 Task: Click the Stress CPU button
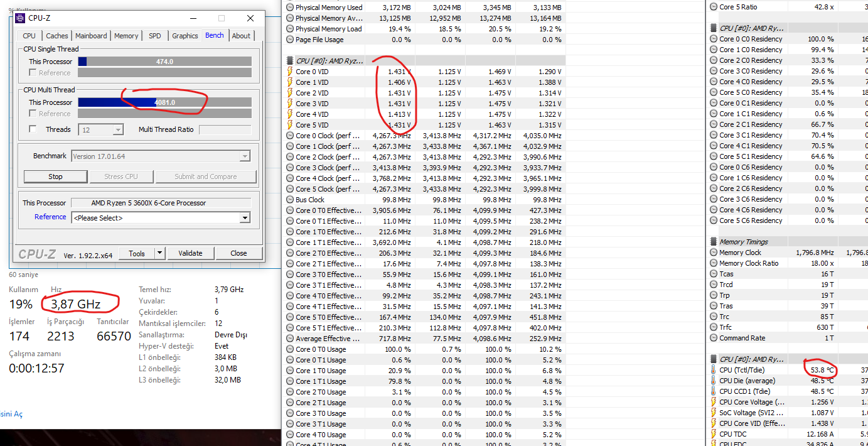point(122,177)
